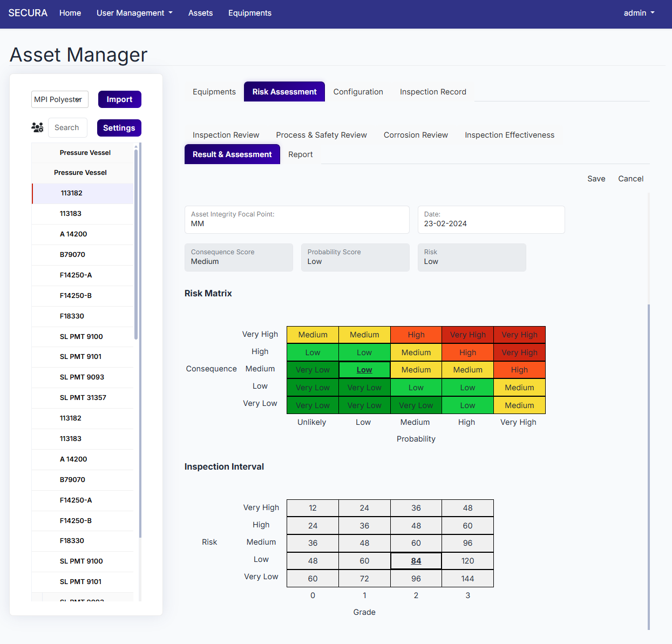Click the 144 cell in the interval table
This screenshot has height=644, width=672.
468,579
